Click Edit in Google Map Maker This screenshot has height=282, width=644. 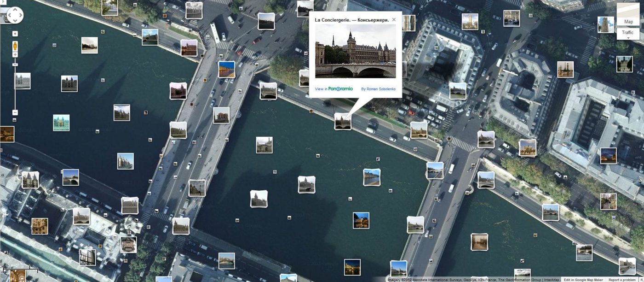583,280
